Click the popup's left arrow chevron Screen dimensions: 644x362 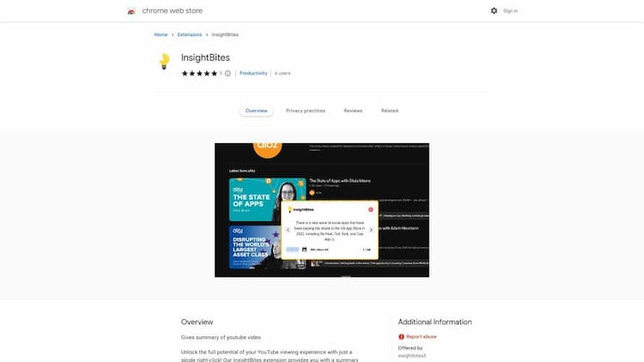pyautogui.click(x=288, y=230)
